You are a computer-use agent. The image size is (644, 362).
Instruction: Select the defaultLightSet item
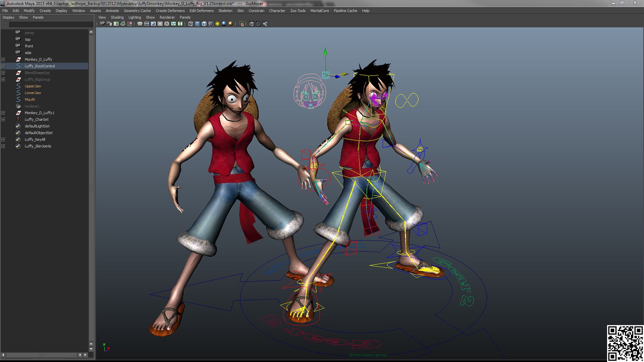37,126
